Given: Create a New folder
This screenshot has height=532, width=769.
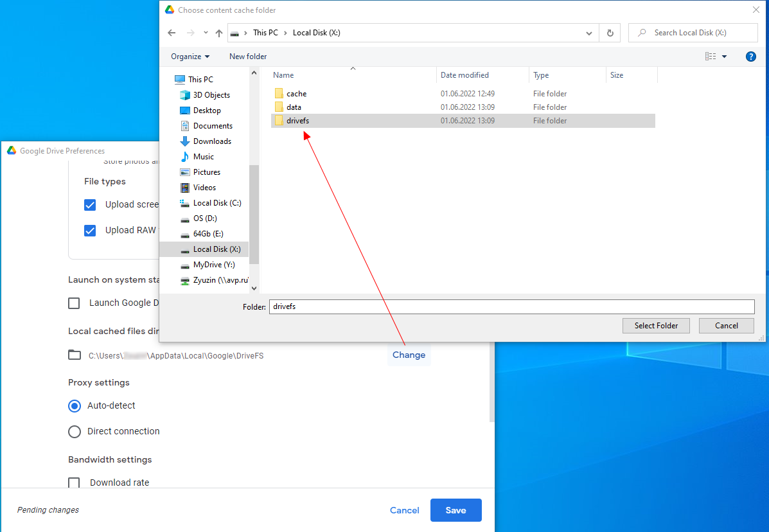Looking at the screenshot, I should tap(248, 57).
